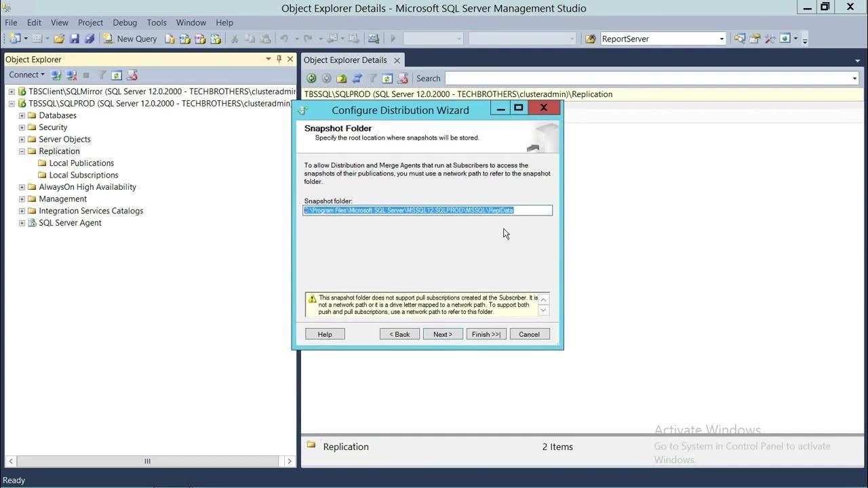Click the Cancel button in wizard

pos(529,334)
